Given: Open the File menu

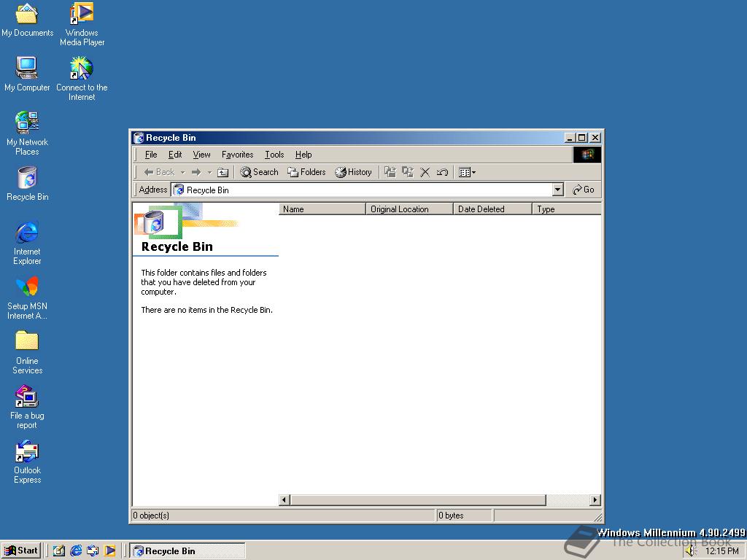Looking at the screenshot, I should click(150, 155).
